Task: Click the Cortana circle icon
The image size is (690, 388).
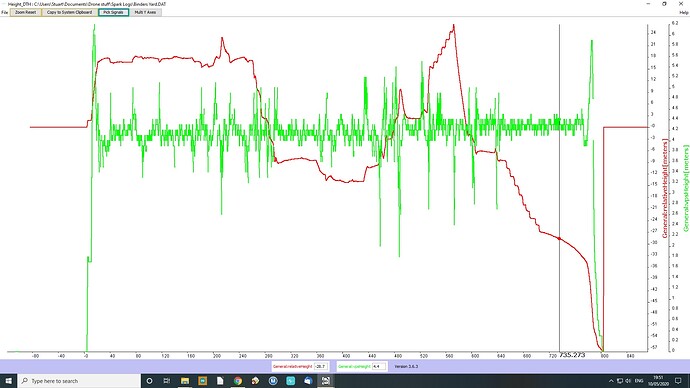Action: [149, 381]
